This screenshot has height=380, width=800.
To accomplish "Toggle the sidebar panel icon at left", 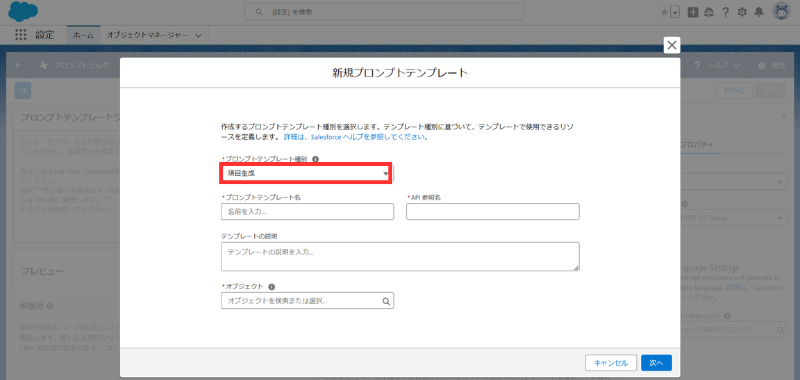I will (x=22, y=90).
